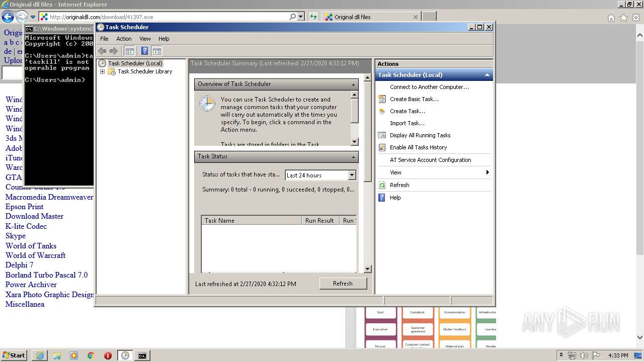Open the Miscellanea link
This screenshot has width=644, height=362.
(25, 304)
